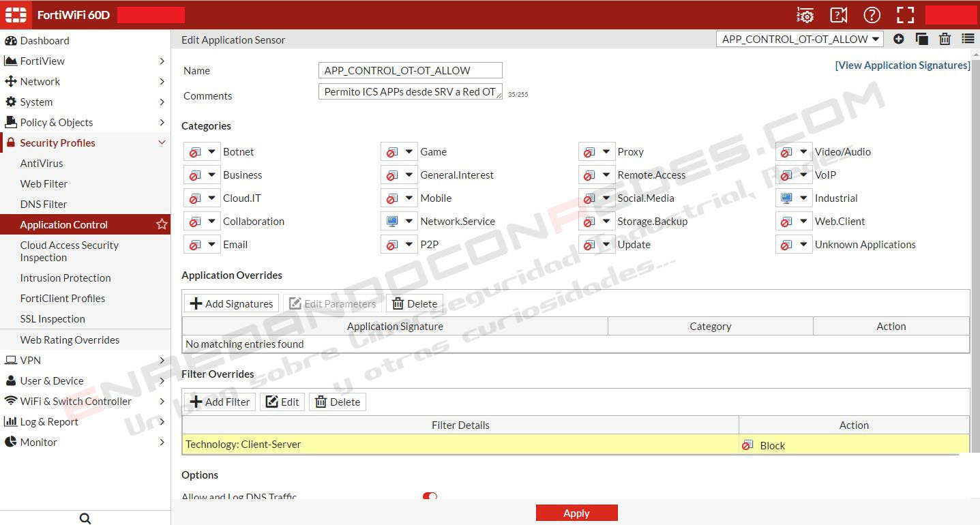The image size is (980, 525).
Task: Click the View Application Signatures link
Action: tap(902, 65)
